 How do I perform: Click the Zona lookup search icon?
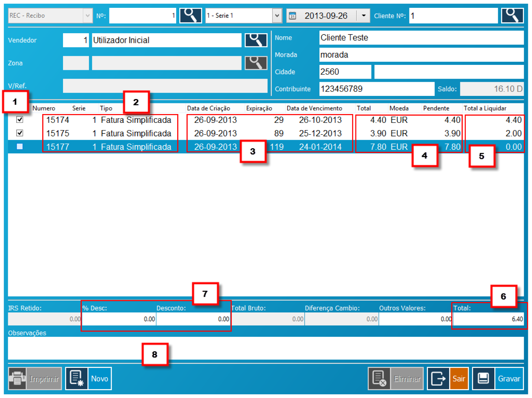[x=256, y=63]
